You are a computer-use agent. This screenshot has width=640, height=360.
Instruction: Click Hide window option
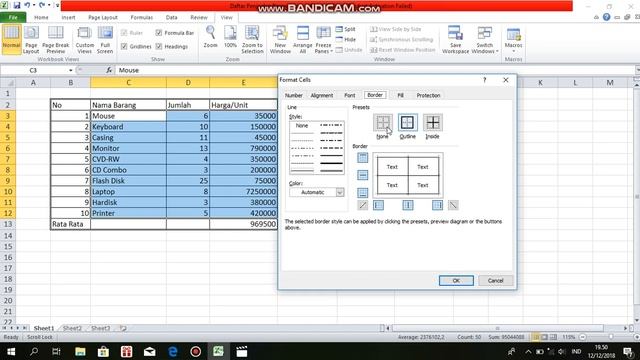346,39
